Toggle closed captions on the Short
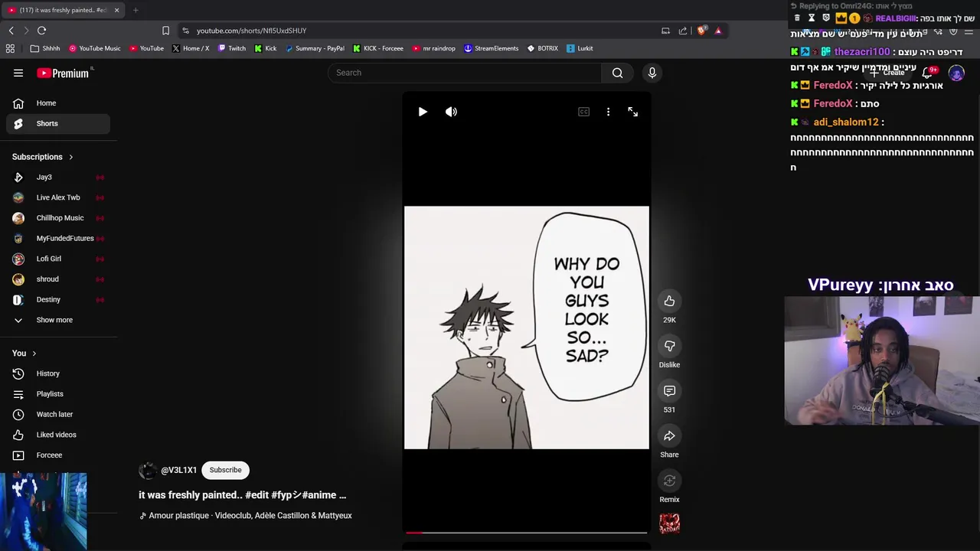The height and width of the screenshot is (551, 980). [583, 112]
